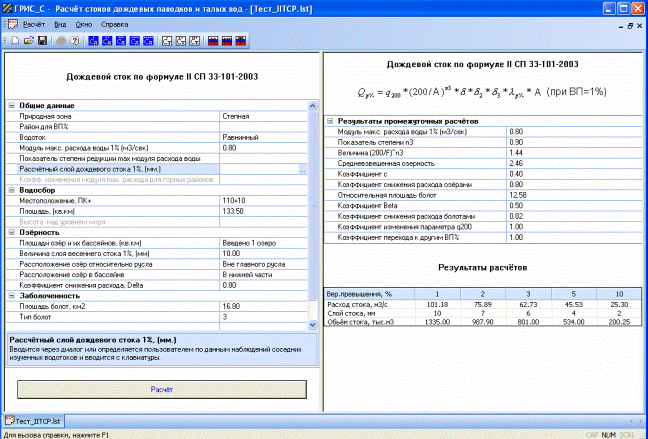Click the NUM indicator in status bar
Image resolution: width=648 pixels, height=439 pixels.
(x=608, y=435)
